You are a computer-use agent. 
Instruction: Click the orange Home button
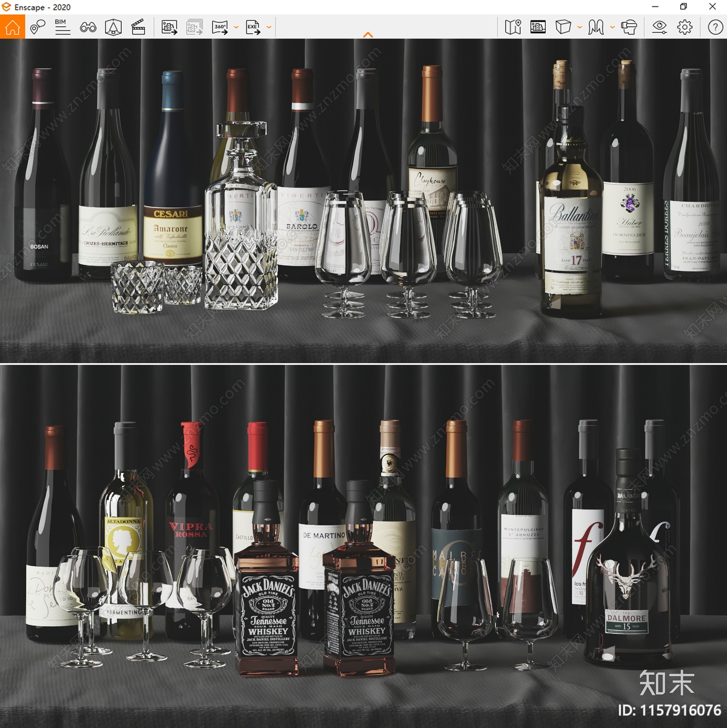point(12,27)
